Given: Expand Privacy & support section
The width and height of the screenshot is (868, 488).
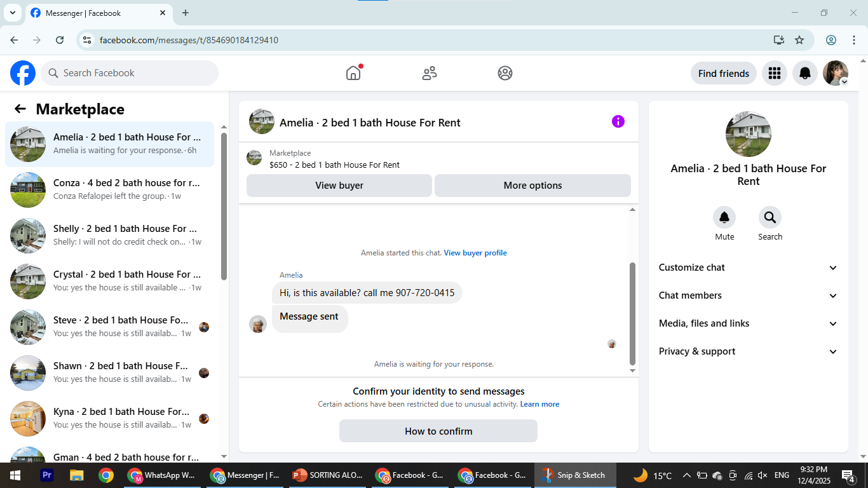Looking at the screenshot, I should (749, 351).
